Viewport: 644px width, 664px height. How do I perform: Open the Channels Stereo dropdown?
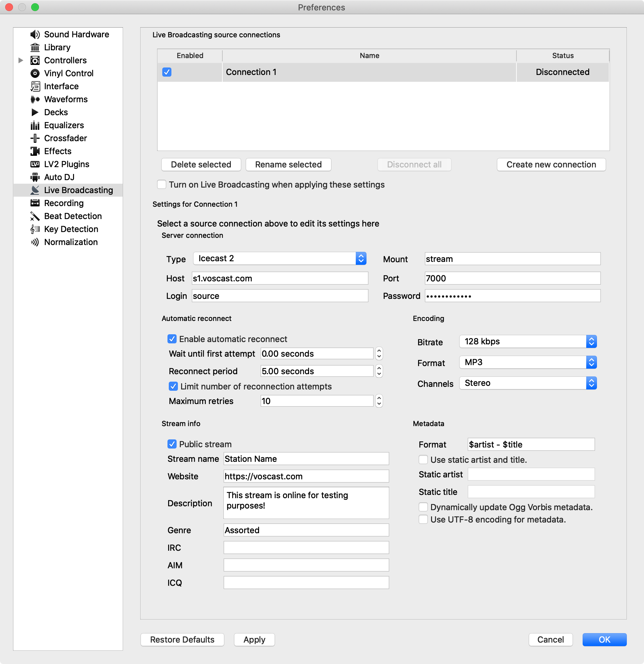point(528,383)
